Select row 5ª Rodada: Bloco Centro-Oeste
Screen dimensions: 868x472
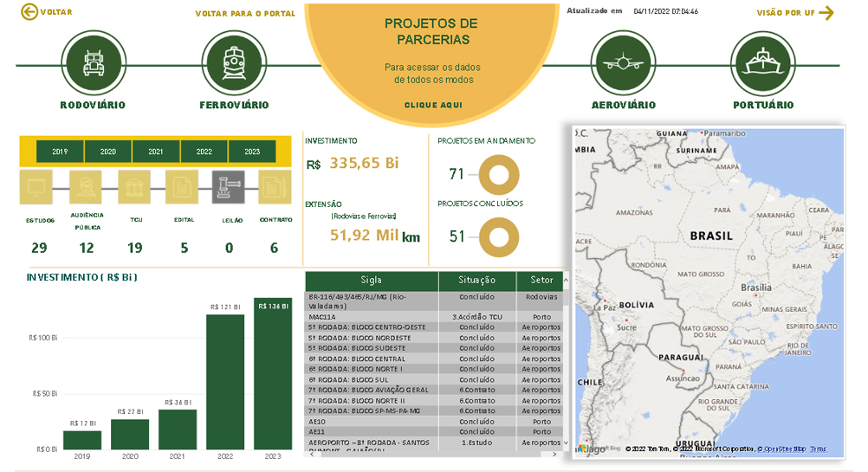coord(434,327)
